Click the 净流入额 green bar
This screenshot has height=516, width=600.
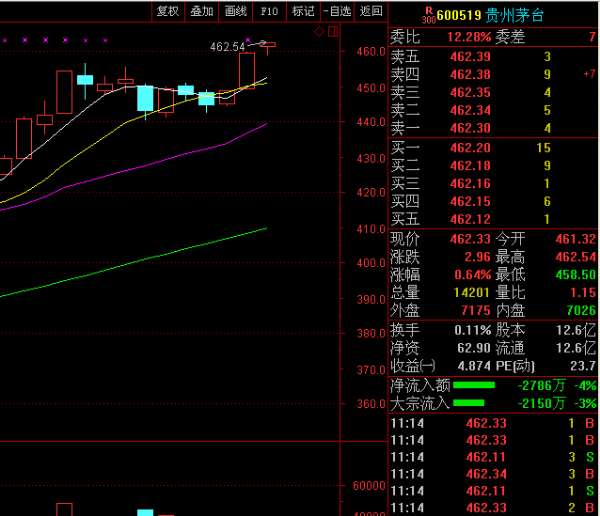point(474,384)
